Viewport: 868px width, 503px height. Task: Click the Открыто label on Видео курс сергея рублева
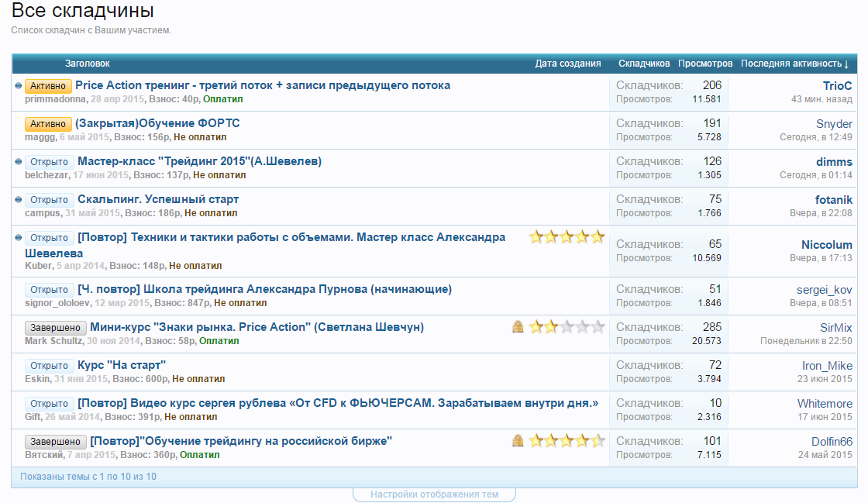(50, 403)
